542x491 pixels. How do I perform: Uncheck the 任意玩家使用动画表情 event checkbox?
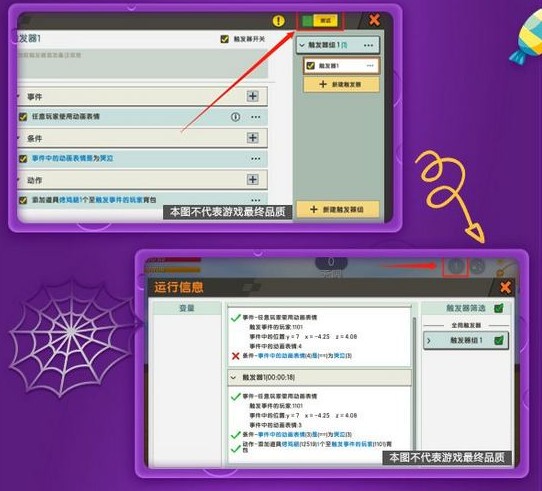point(23,117)
